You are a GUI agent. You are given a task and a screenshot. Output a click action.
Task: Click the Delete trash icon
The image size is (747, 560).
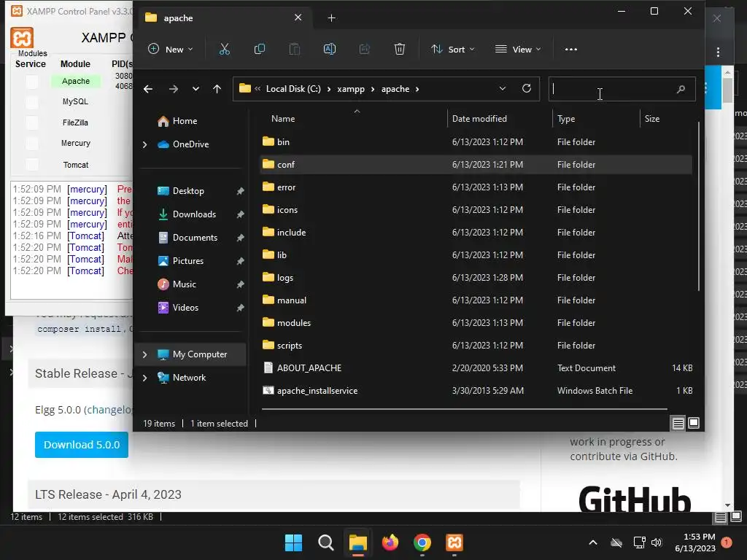coord(400,49)
